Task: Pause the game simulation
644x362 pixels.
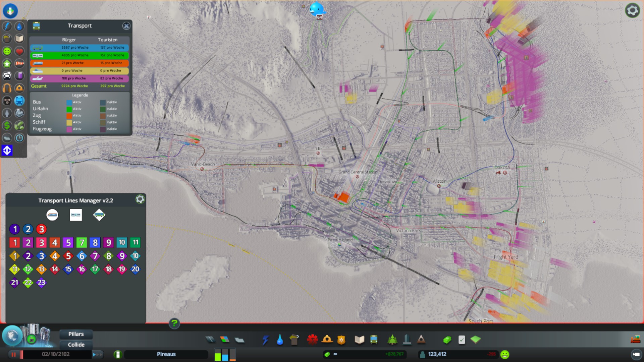Action: pyautogui.click(x=14, y=354)
